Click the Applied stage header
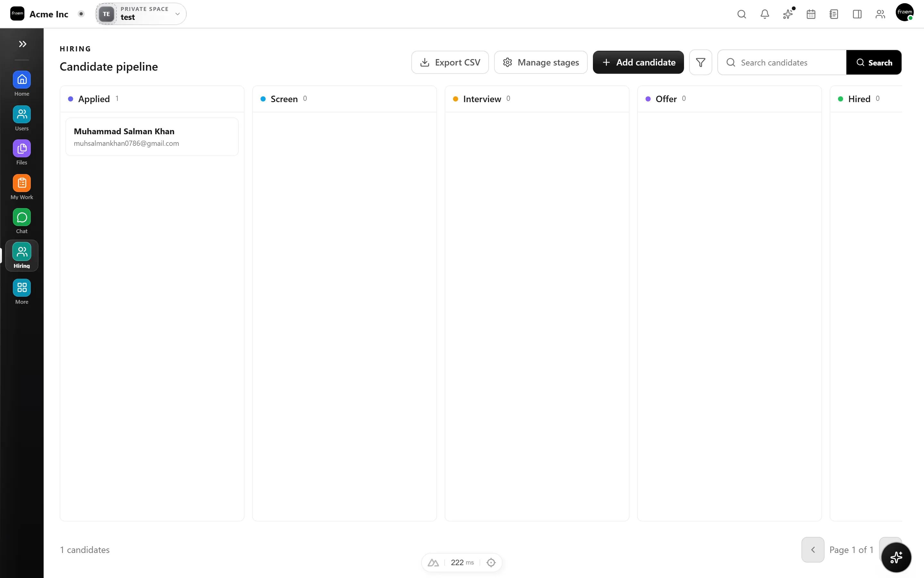 152,99
